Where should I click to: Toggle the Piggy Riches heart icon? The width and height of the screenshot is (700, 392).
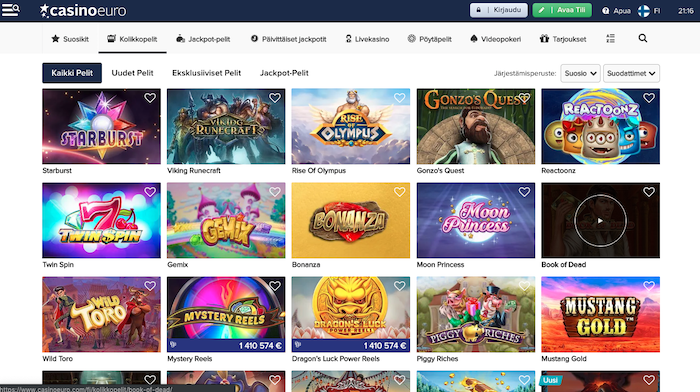tap(524, 286)
